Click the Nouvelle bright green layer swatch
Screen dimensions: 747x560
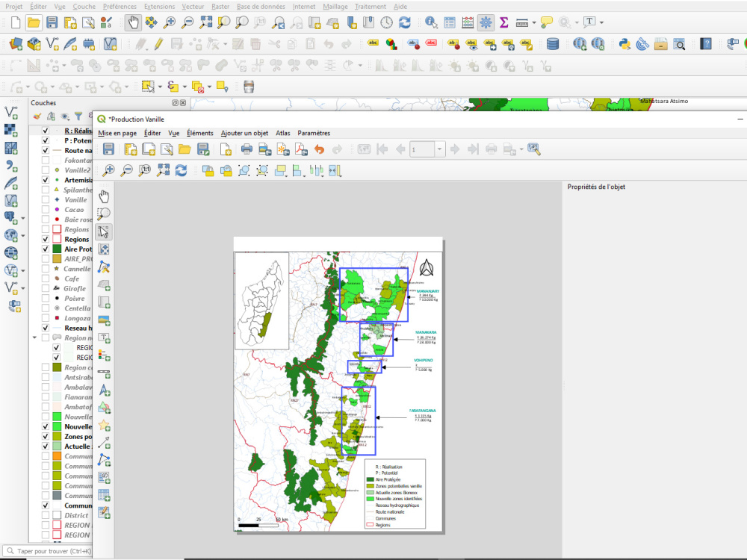coord(57,426)
